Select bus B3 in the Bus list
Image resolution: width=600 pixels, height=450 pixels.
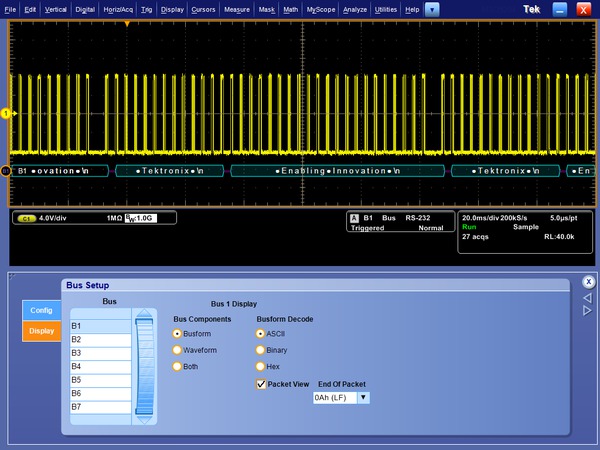coord(99,353)
